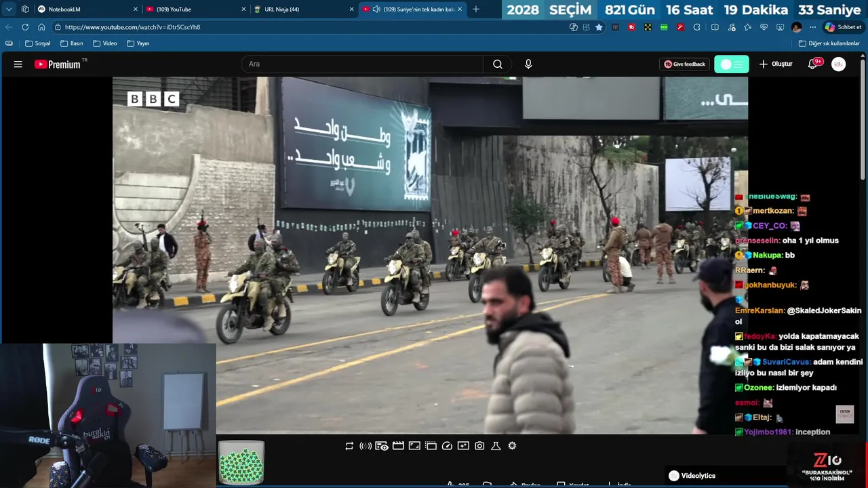Image resolution: width=868 pixels, height=488 pixels.
Task: Open browser essentials heart icon
Action: [764, 27]
